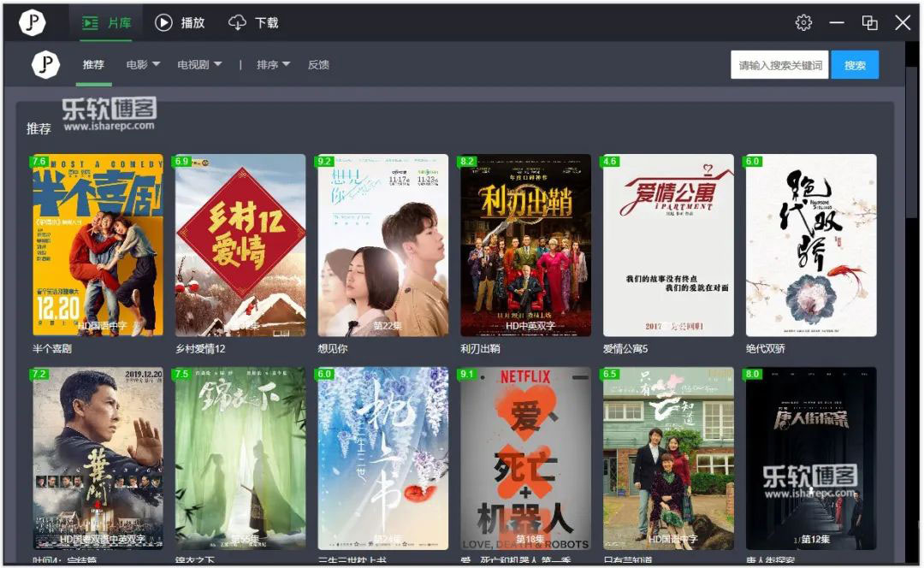The image size is (924, 568).
Task: Open the 播放 player tab
Action: (x=180, y=23)
